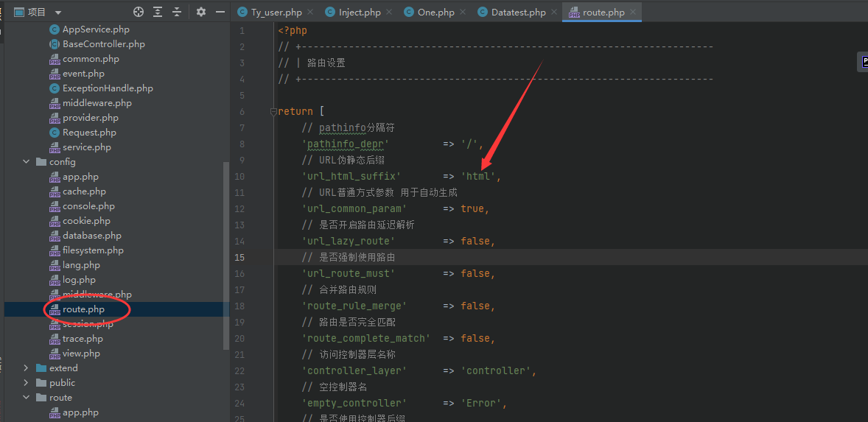Click the 'Error' string value
The width and height of the screenshot is (868, 422).
point(481,403)
